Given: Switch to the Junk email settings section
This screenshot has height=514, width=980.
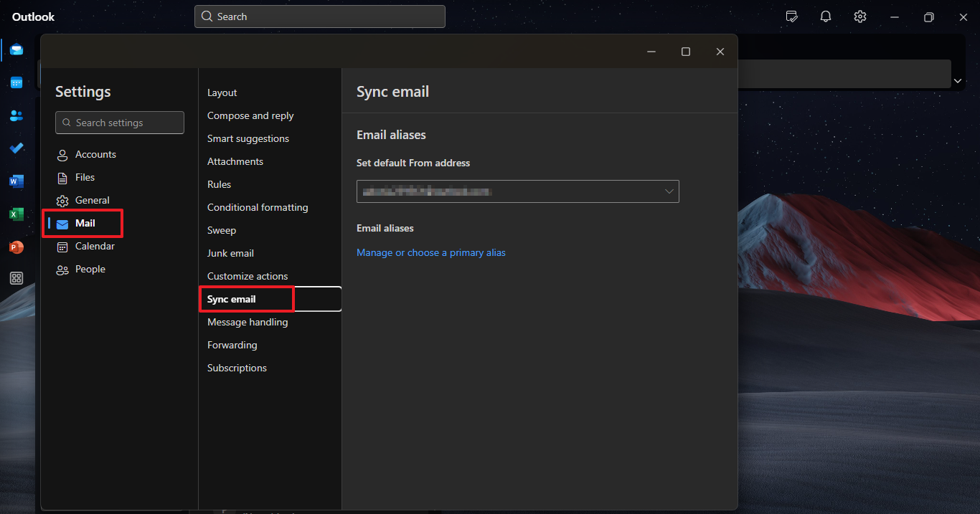Looking at the screenshot, I should point(230,253).
